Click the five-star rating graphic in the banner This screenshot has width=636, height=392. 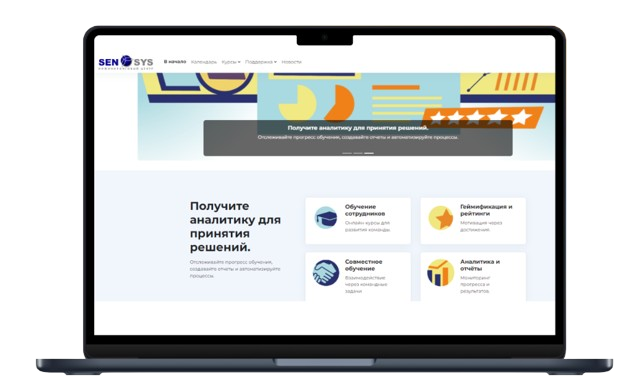(482, 118)
